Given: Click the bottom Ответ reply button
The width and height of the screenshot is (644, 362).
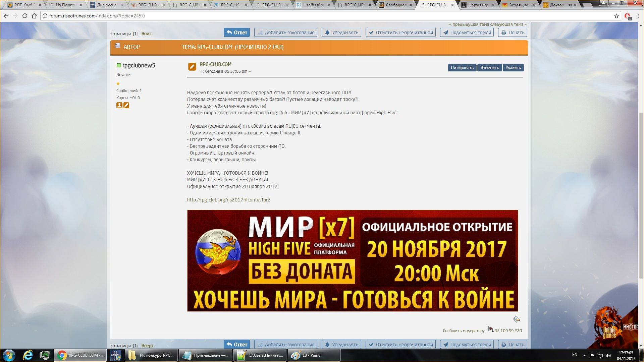Looking at the screenshot, I should [237, 344].
